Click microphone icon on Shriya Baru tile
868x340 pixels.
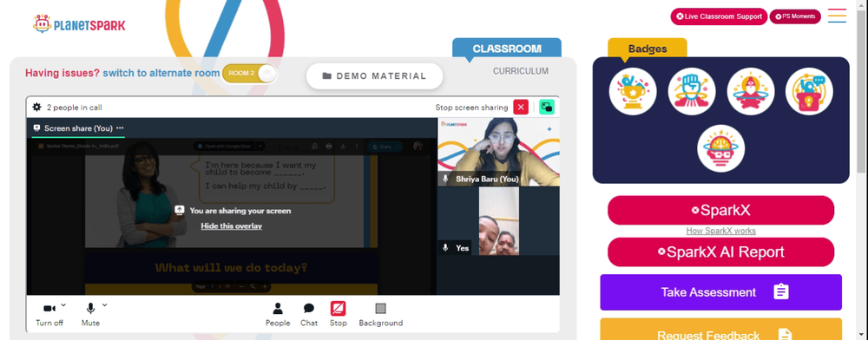(x=445, y=180)
